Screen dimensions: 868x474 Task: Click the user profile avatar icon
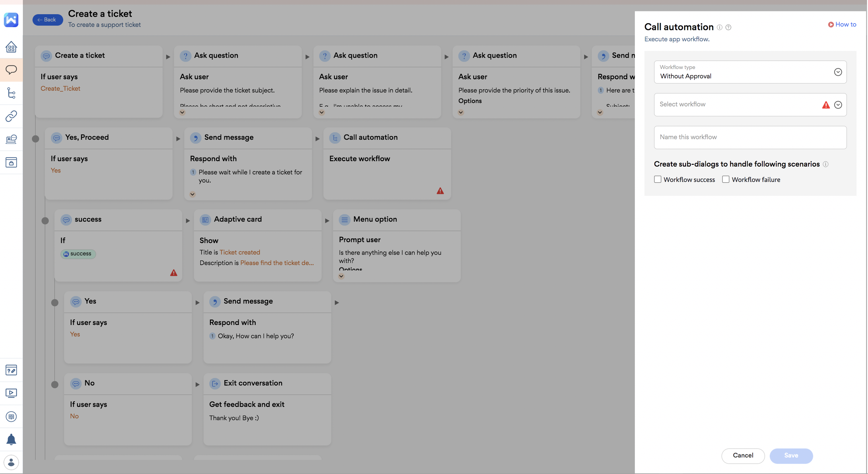point(11,462)
